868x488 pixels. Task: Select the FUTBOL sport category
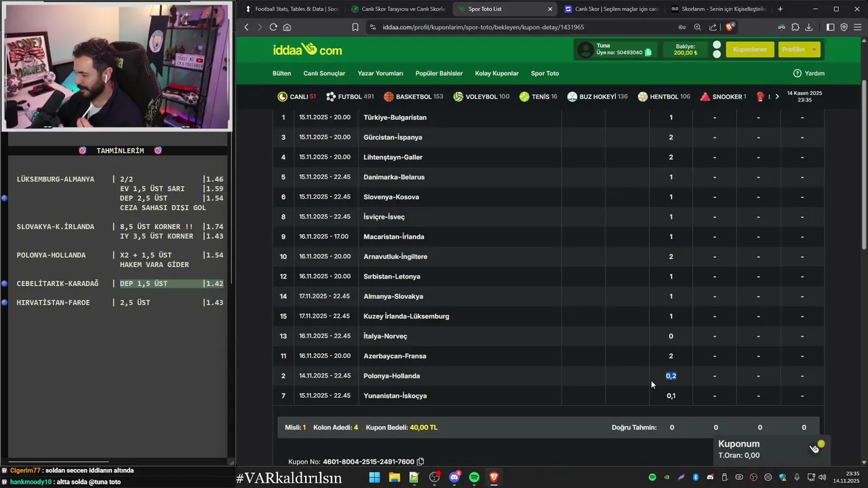click(350, 97)
